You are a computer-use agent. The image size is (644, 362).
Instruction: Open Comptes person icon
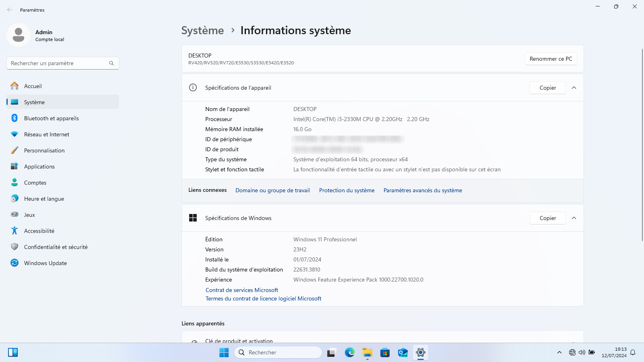pyautogui.click(x=14, y=182)
